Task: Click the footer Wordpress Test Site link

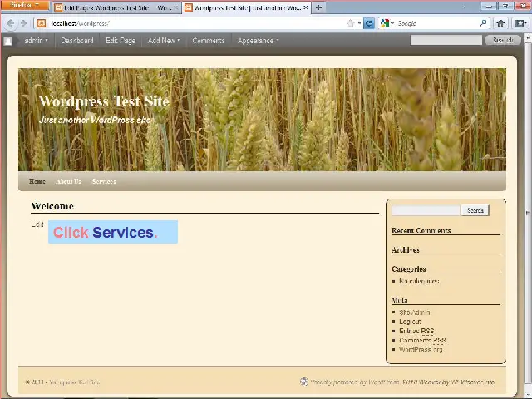Action: click(x=75, y=382)
